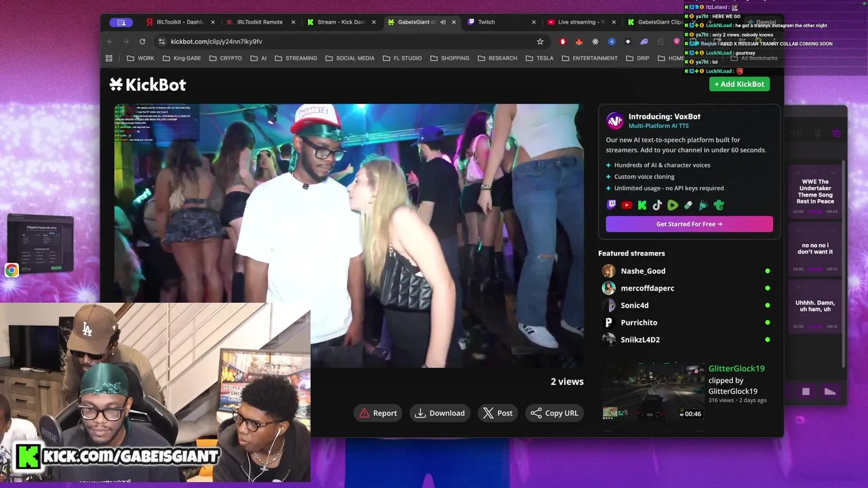This screenshot has width=868, height=488.
Task: Open site info icon left of URL
Action: [x=161, y=41]
